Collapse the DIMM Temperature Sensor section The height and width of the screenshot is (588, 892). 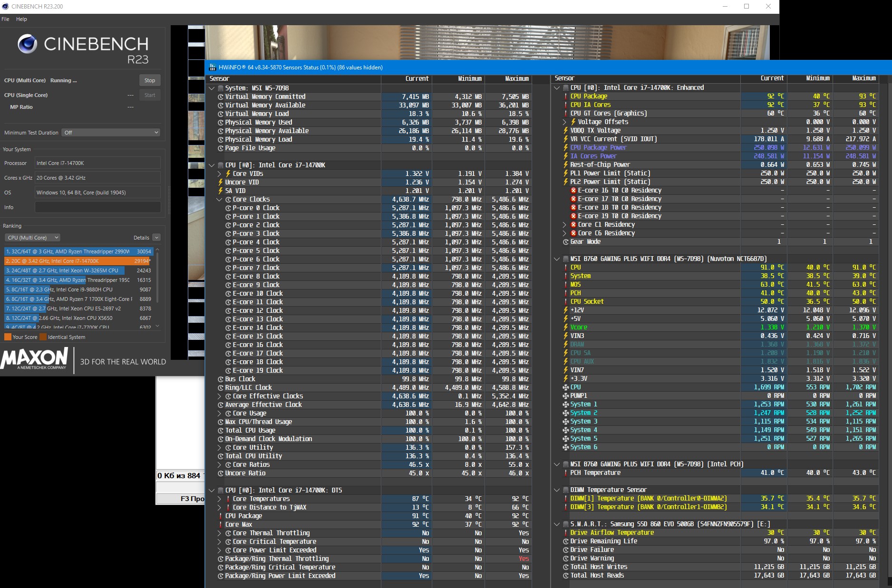click(557, 490)
